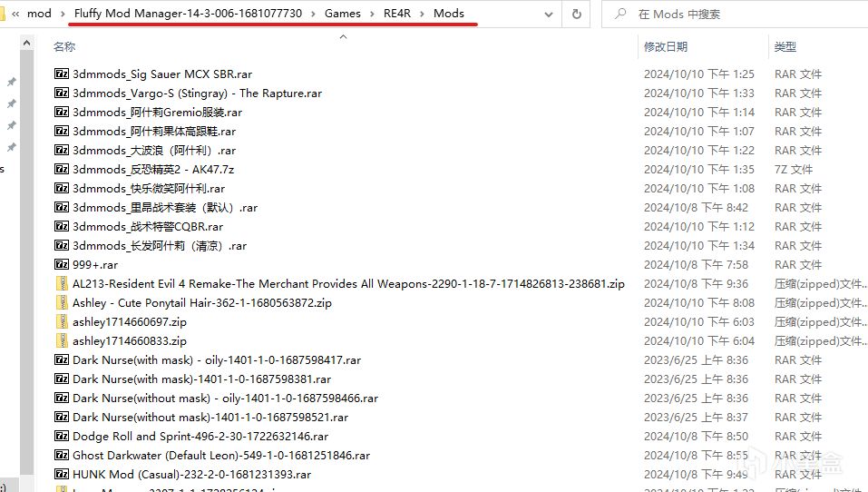This screenshot has width=868, height=492.
Task: Select icon of HUNK Mod (Casual) rar
Action: click(62, 474)
